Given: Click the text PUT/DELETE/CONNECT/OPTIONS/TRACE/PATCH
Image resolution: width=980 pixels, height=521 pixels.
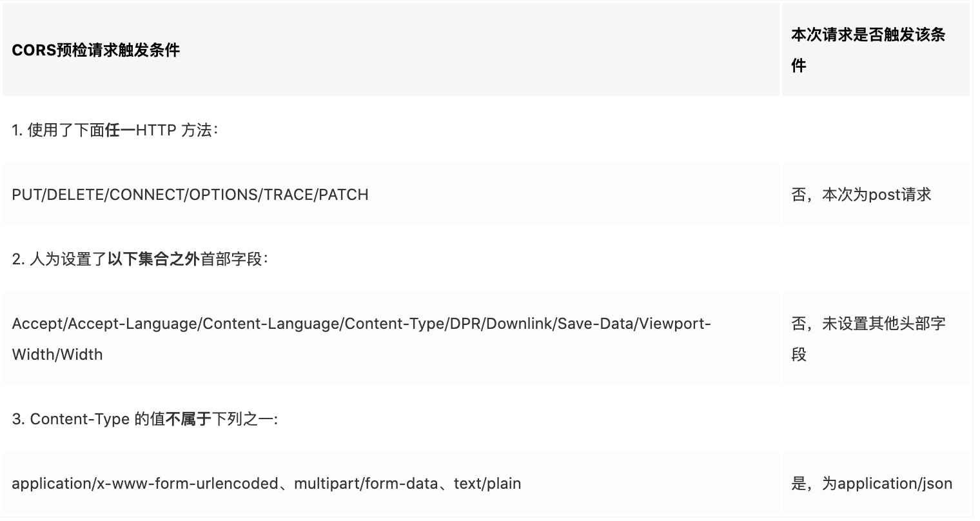Looking at the screenshot, I should (190, 194).
